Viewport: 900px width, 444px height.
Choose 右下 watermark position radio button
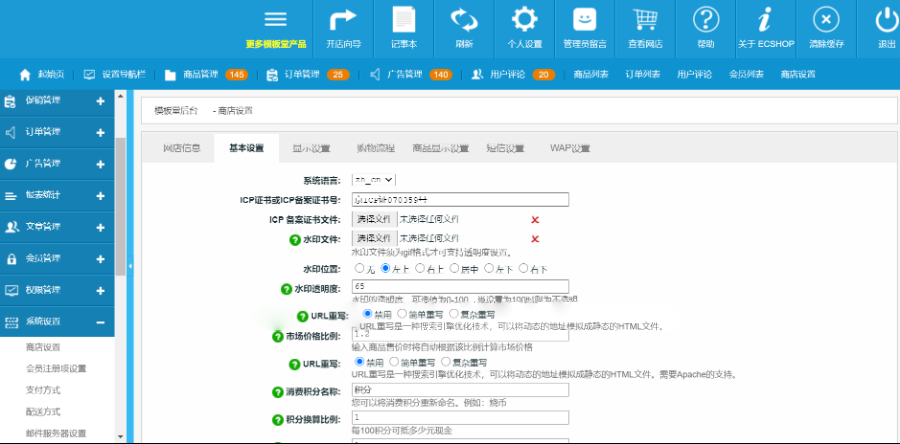tap(523, 269)
